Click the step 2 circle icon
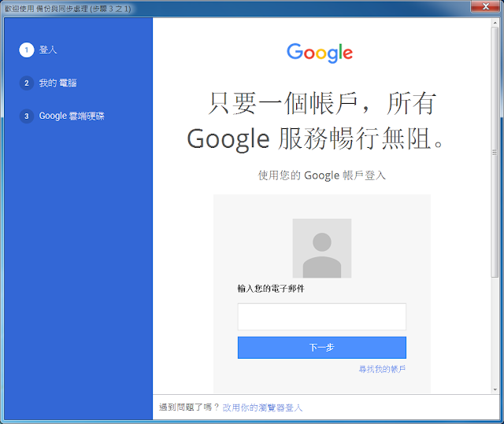 [27, 83]
